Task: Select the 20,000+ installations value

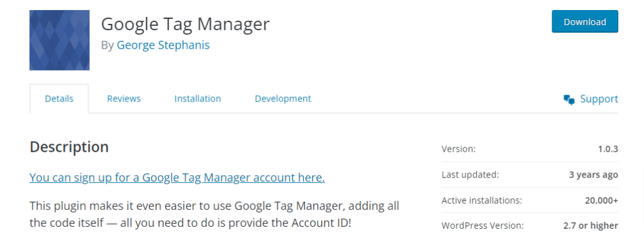Action: click(x=602, y=200)
